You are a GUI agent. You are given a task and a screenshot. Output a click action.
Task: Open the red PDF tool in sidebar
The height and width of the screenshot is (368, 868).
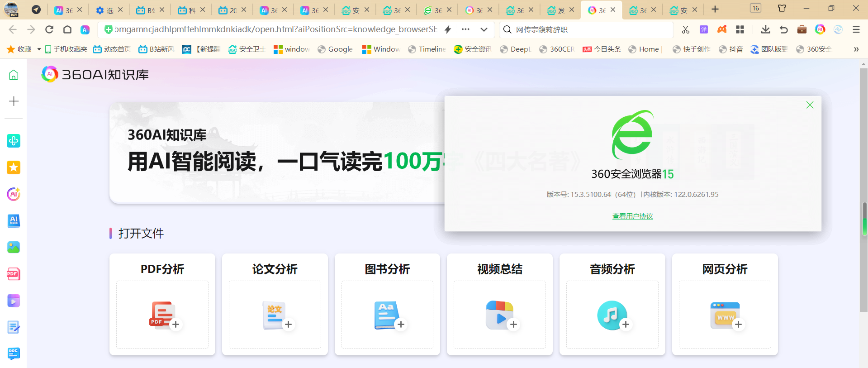point(14,274)
